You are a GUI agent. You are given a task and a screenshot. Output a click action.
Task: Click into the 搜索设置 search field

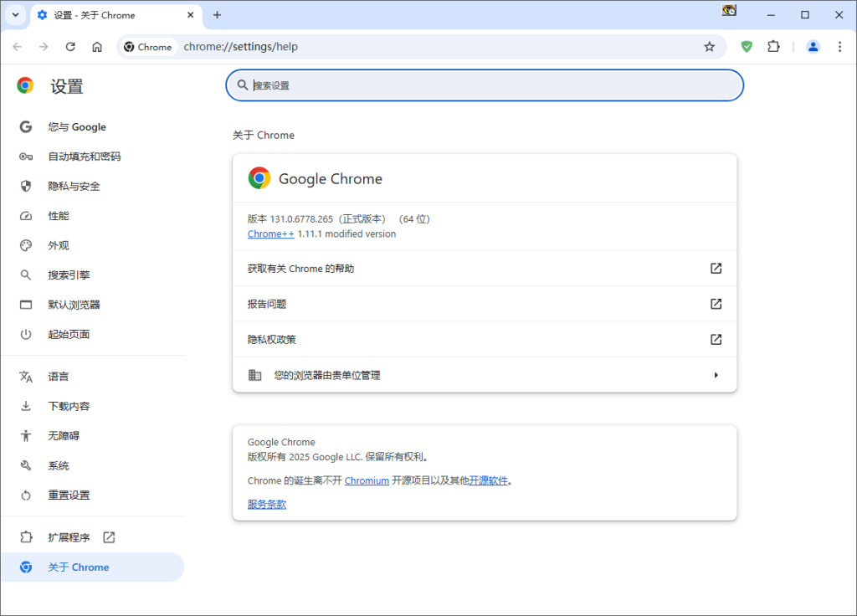(x=485, y=85)
